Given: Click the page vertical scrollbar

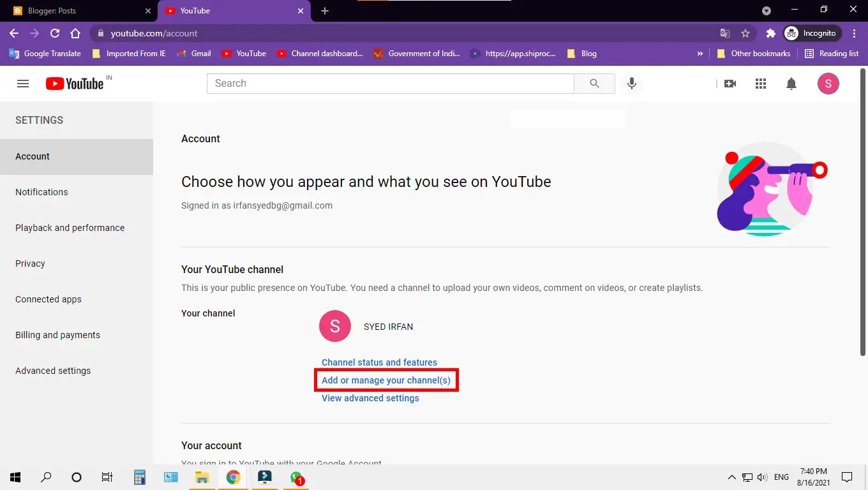Looking at the screenshot, I should 864,211.
